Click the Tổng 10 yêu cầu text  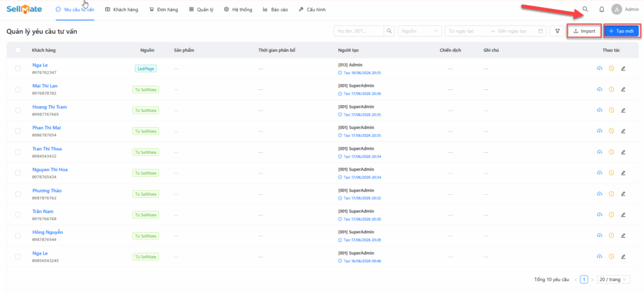551,279
